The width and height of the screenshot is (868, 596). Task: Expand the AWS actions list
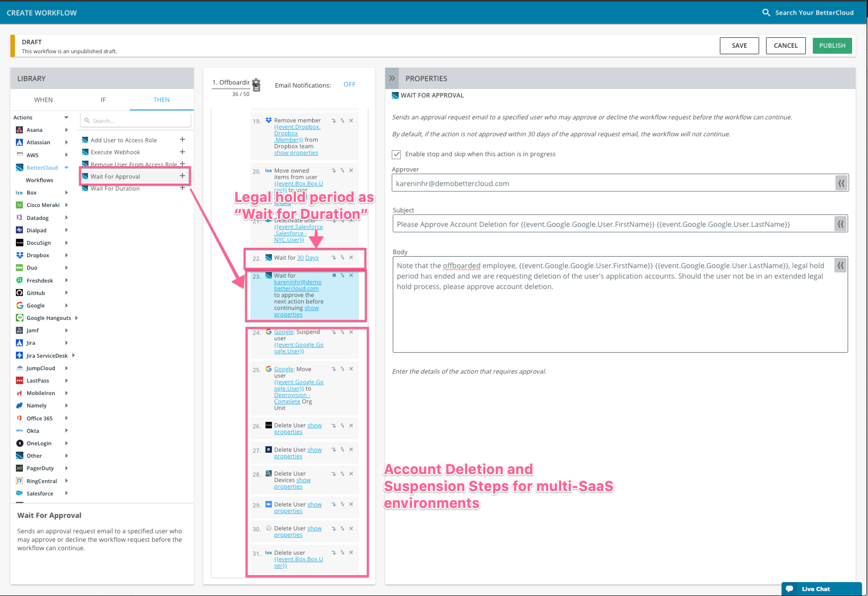pos(67,155)
